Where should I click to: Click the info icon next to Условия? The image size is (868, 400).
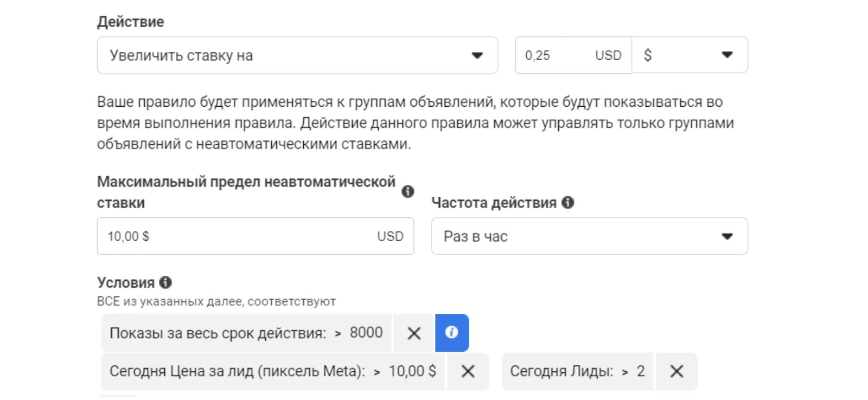165,282
